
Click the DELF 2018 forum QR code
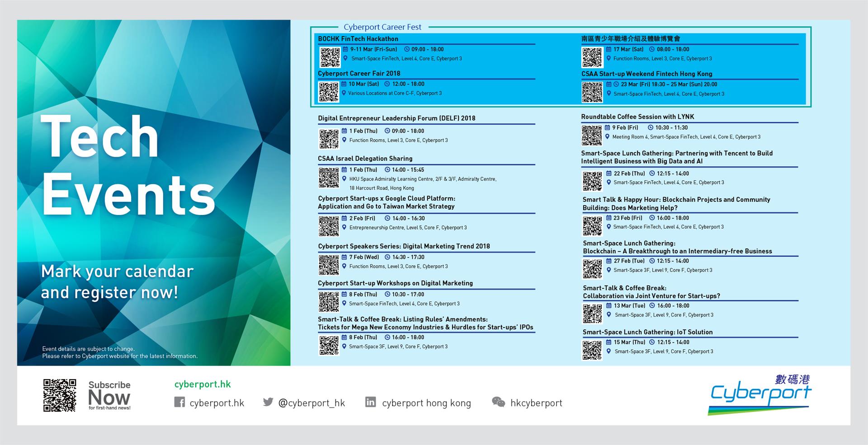click(329, 139)
